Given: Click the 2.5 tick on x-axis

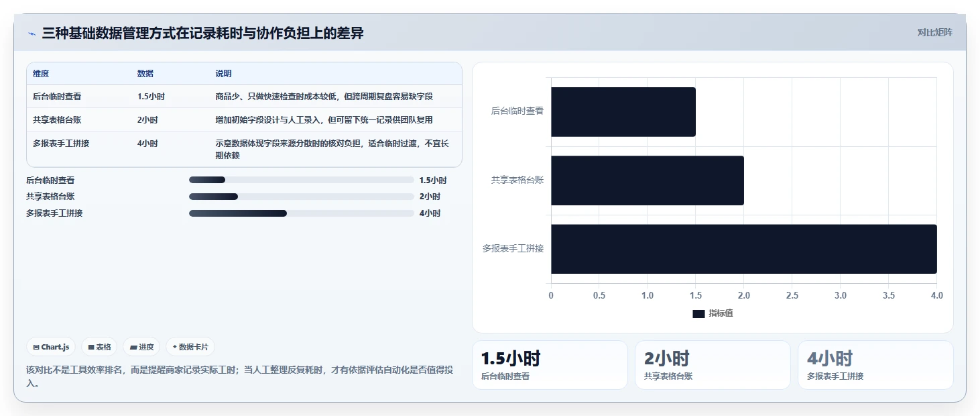Looking at the screenshot, I should (x=792, y=295).
